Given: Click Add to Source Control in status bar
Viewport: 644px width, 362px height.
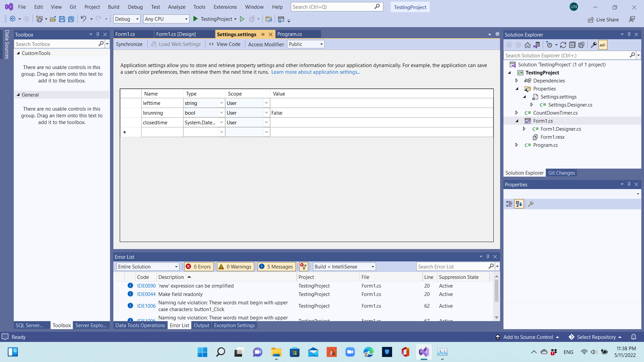Looking at the screenshot, I should [x=527, y=337].
